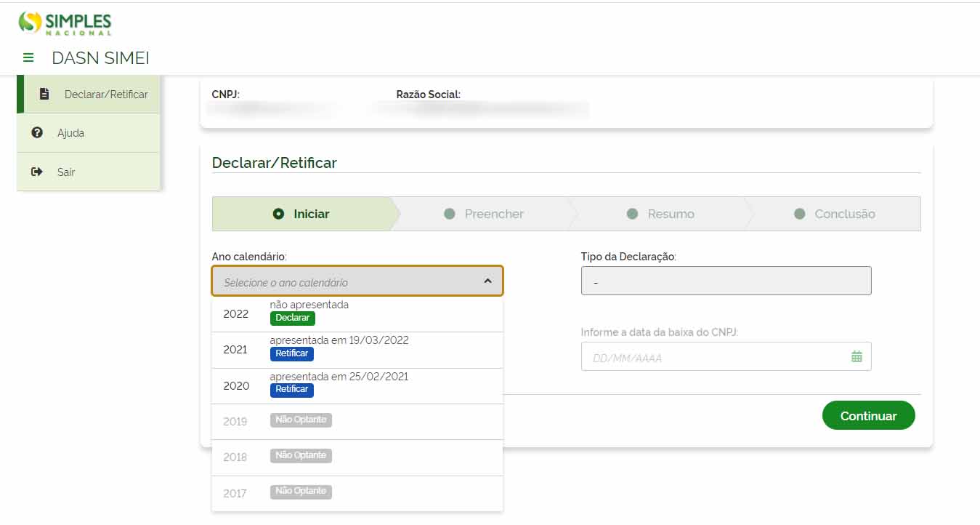The width and height of the screenshot is (980, 525).
Task: Open the hamburger menu
Action: click(x=28, y=57)
